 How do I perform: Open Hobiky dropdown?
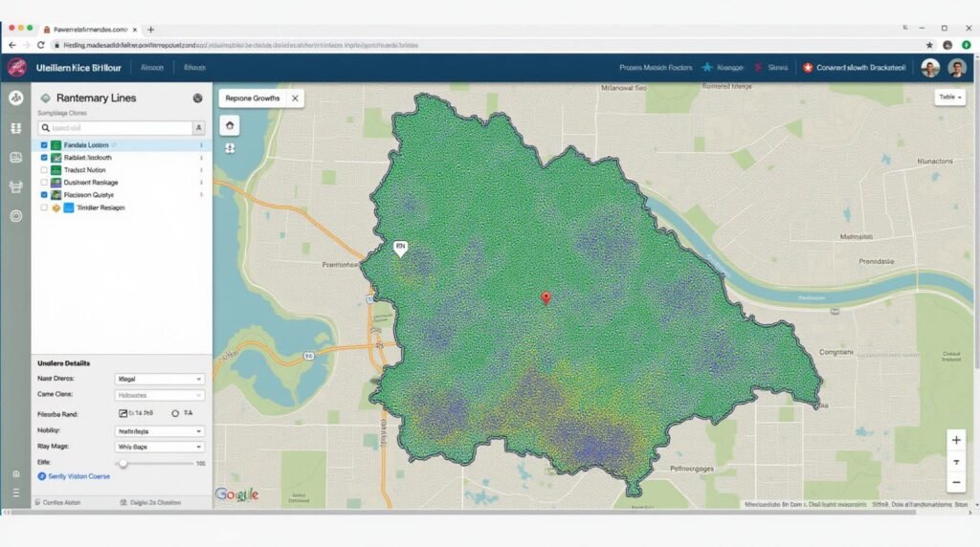click(160, 431)
